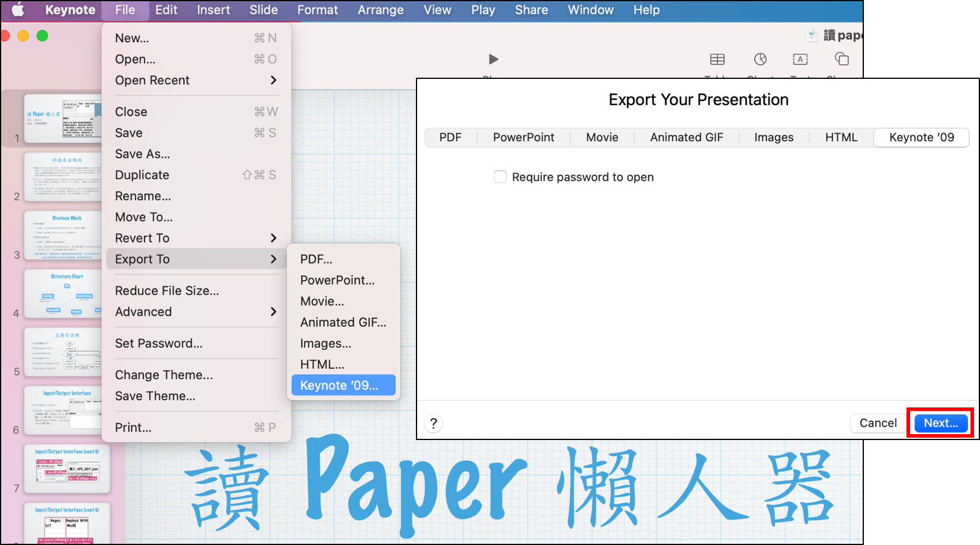
Task: Click Next... in the export dialog
Action: [941, 423]
